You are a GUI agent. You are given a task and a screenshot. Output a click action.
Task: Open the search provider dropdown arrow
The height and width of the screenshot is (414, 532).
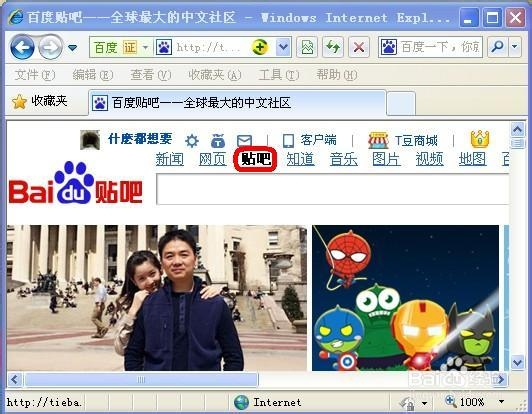(515, 47)
